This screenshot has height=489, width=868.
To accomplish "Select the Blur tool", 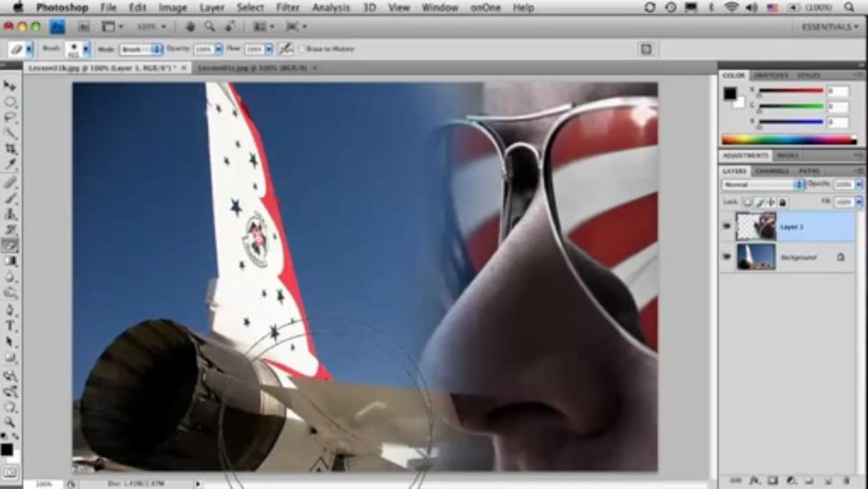I will [x=10, y=277].
